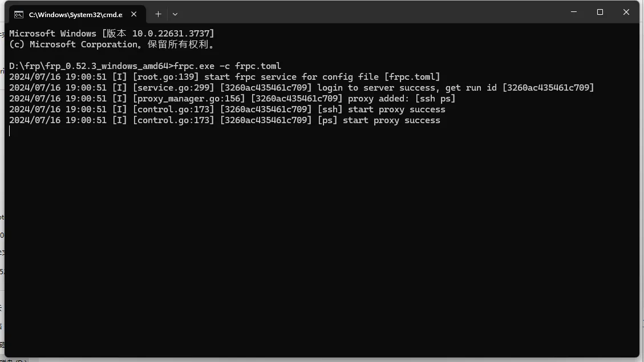Close the cmd.exe terminal tab
The height and width of the screenshot is (362, 644).
tap(134, 14)
